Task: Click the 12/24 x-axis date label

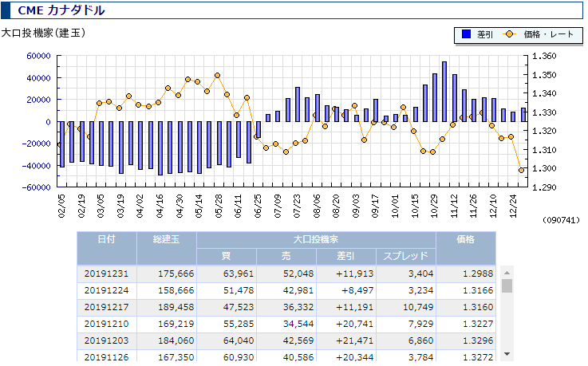Action: (513, 207)
